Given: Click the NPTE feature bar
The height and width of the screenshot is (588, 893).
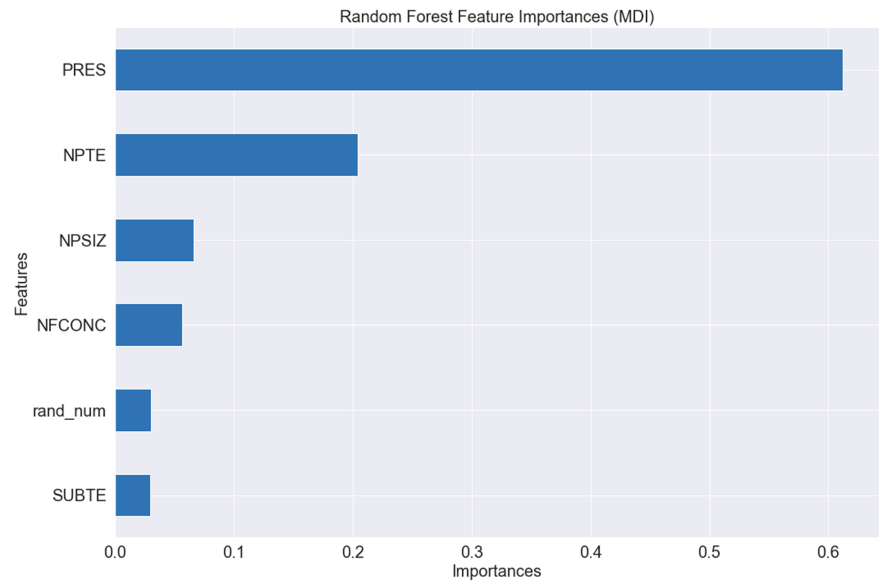Looking at the screenshot, I should click(236, 155).
